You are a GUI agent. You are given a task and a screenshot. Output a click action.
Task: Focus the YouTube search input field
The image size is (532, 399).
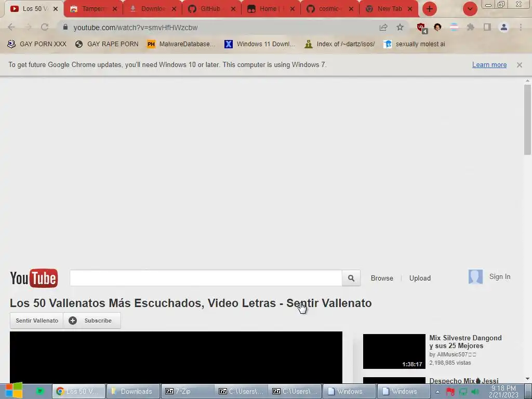206,278
